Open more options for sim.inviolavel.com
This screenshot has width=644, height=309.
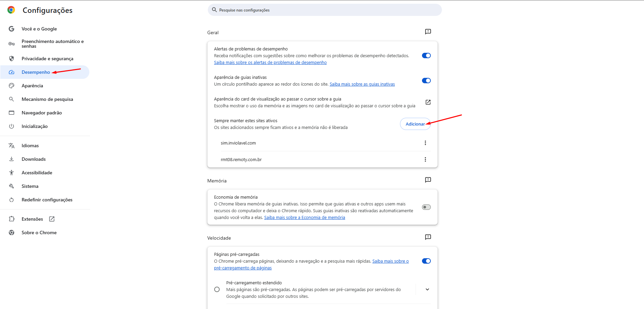pos(425,143)
